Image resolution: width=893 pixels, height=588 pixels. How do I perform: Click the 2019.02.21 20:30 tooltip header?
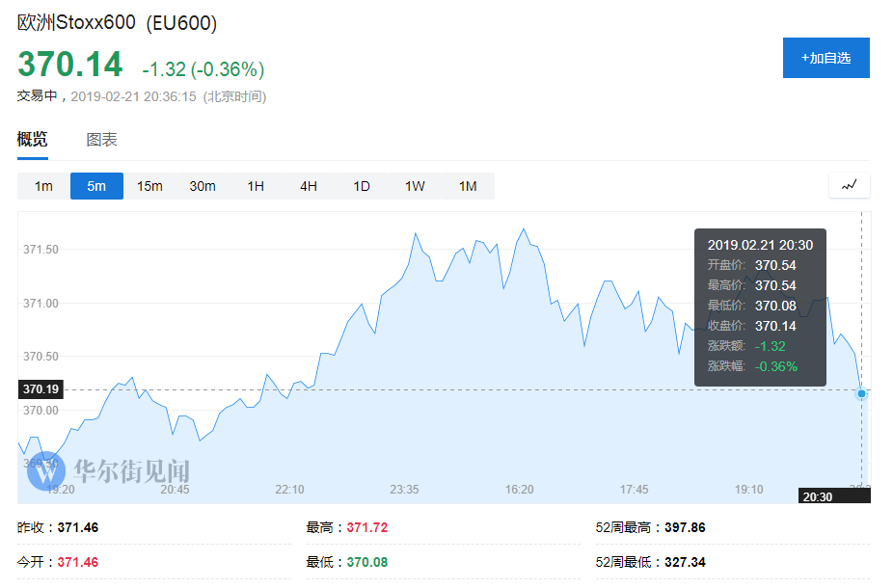point(760,245)
